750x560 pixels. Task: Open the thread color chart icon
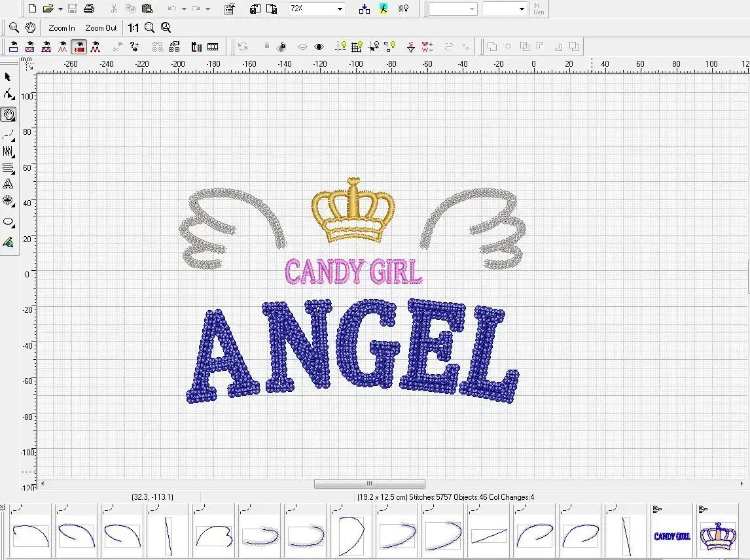(x=196, y=46)
